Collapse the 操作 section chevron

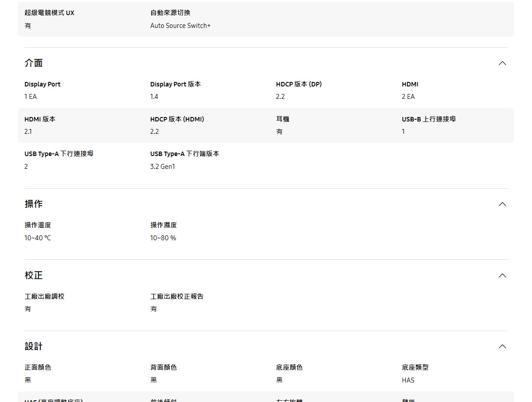click(x=502, y=204)
